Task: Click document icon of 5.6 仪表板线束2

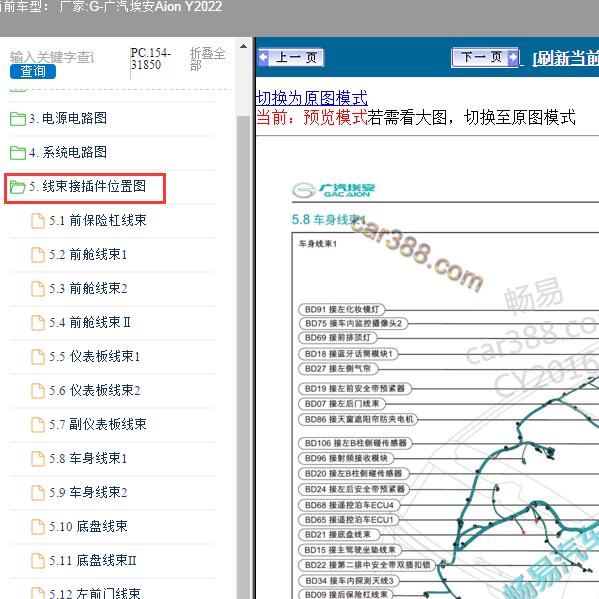Action: 38,391
